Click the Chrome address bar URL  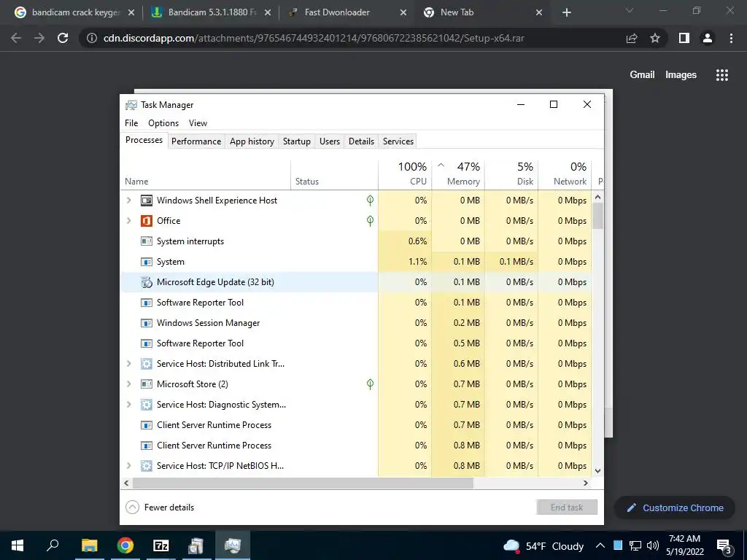(x=314, y=38)
